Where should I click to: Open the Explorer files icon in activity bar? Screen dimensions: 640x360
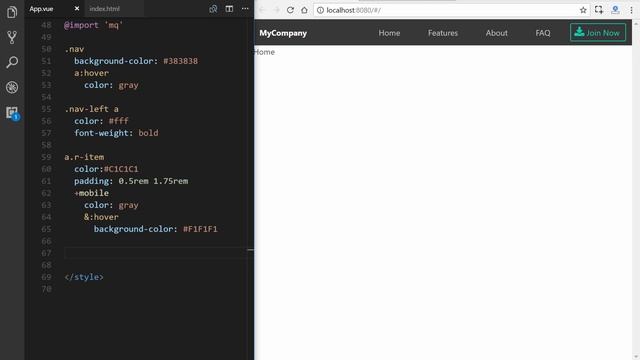coord(12,12)
